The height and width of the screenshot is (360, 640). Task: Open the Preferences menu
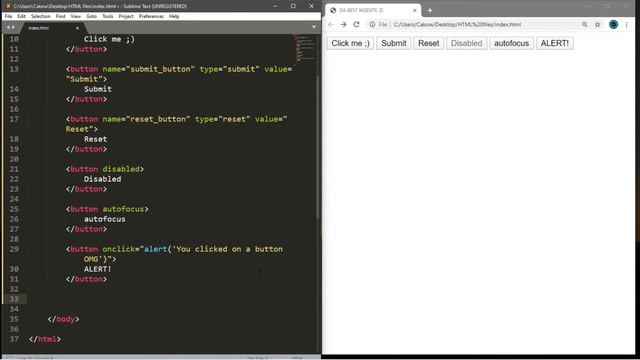tap(151, 16)
